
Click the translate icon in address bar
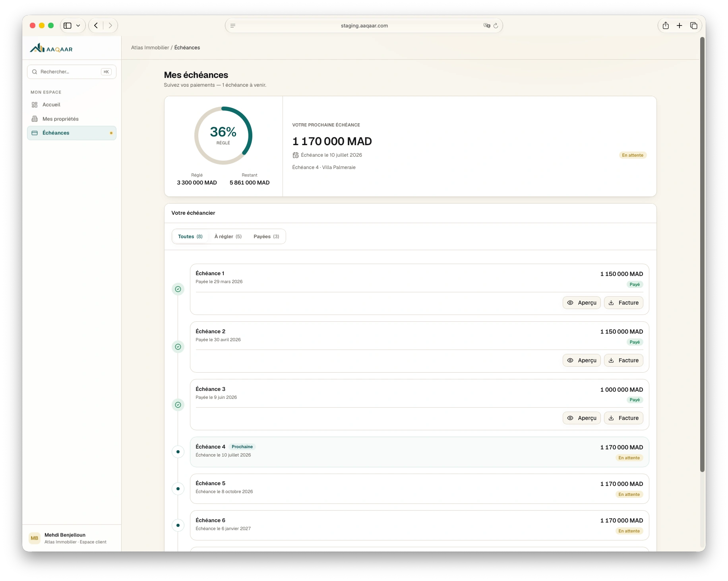point(486,25)
